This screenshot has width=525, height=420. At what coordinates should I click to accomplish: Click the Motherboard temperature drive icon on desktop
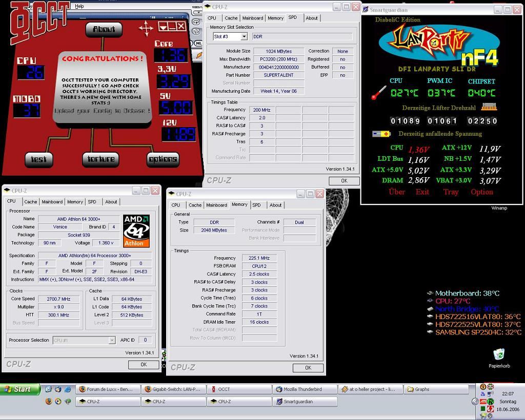coord(430,293)
